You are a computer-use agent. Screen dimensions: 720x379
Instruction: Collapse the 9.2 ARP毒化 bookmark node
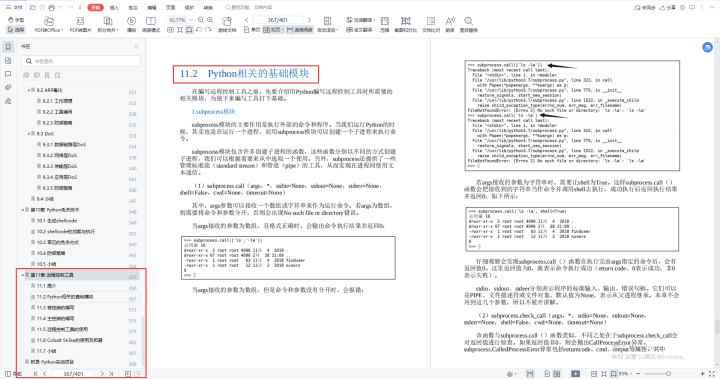click(29, 90)
